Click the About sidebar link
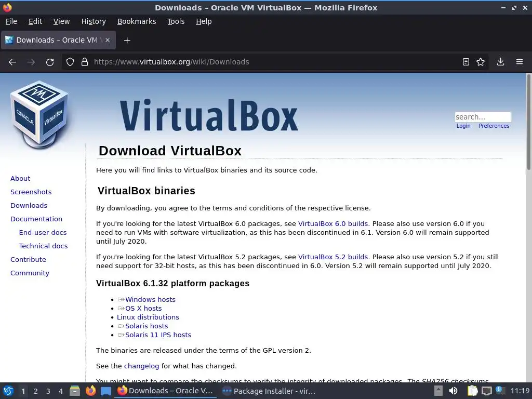Screen dimensions: 532x399 coord(20,179)
